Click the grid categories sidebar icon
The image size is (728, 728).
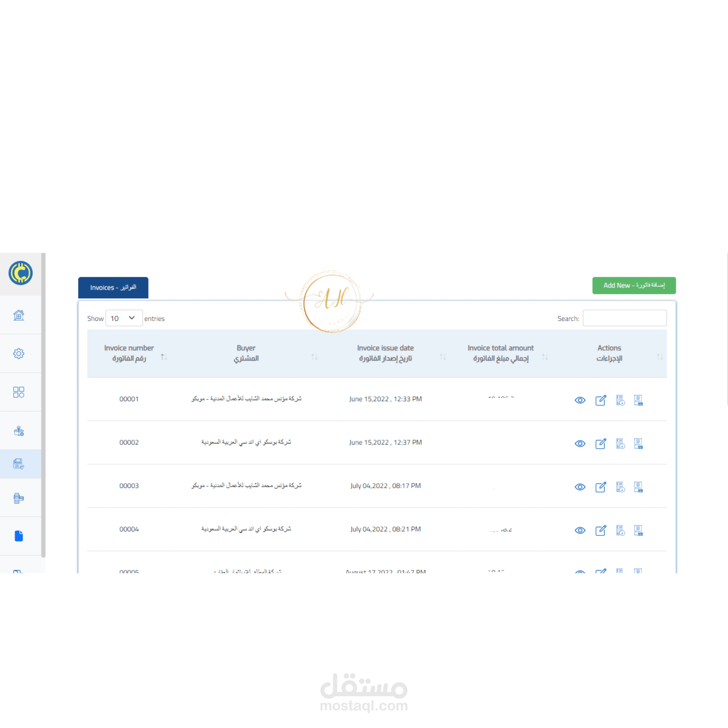18,392
